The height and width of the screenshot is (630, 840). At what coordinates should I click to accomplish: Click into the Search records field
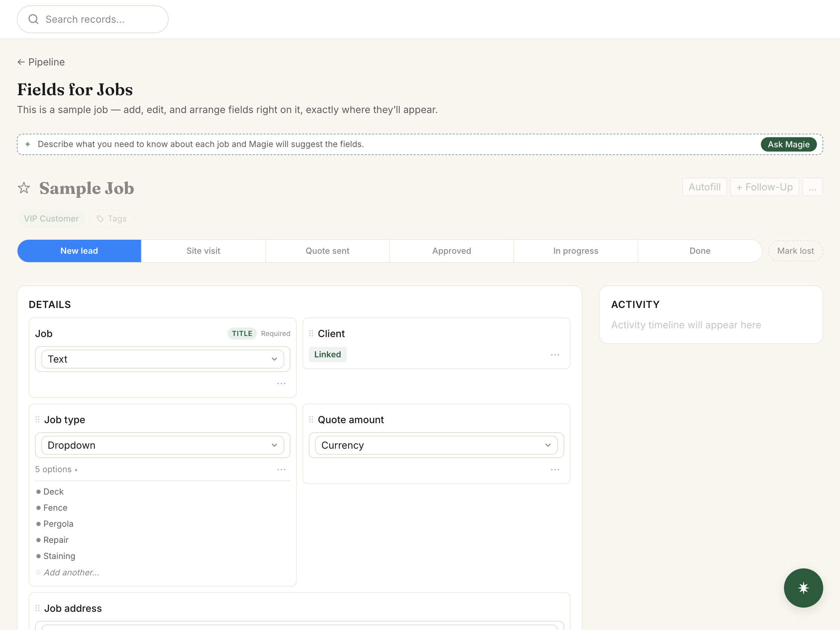point(93,19)
